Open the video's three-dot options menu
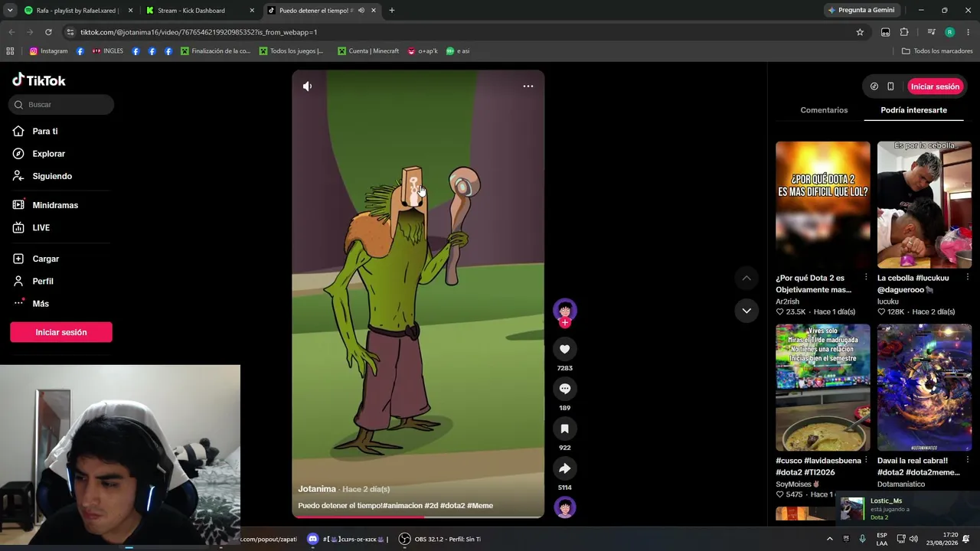 (528, 86)
